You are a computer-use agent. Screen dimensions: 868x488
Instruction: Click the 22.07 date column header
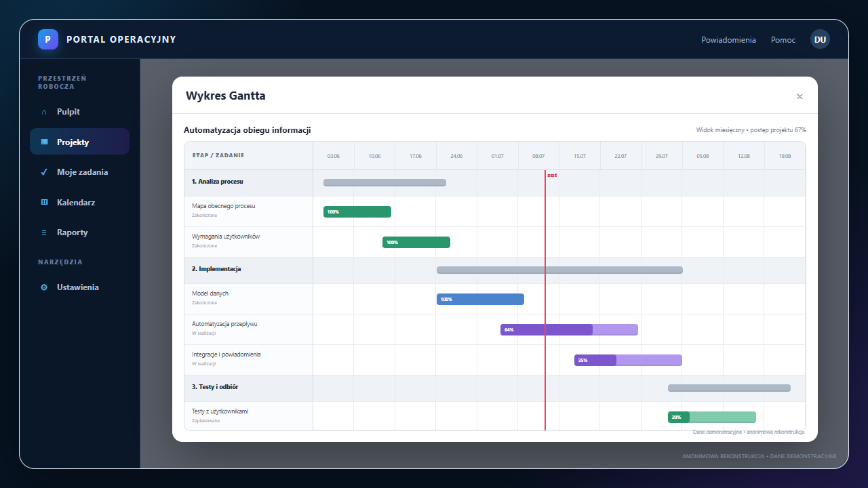[x=620, y=156]
